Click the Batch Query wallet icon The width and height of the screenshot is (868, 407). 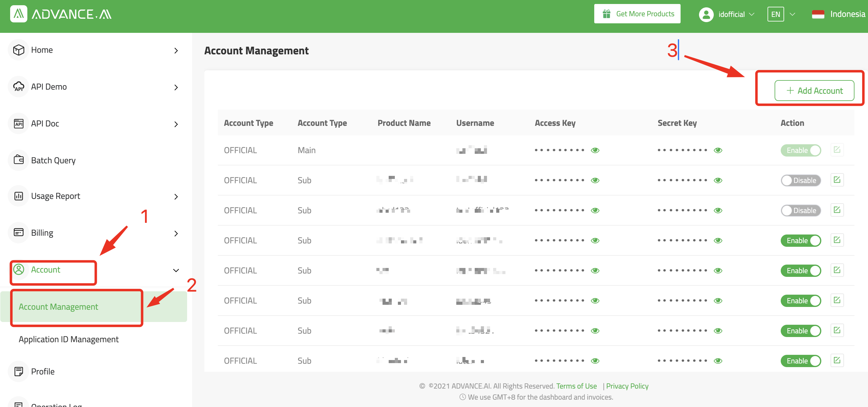click(x=18, y=160)
